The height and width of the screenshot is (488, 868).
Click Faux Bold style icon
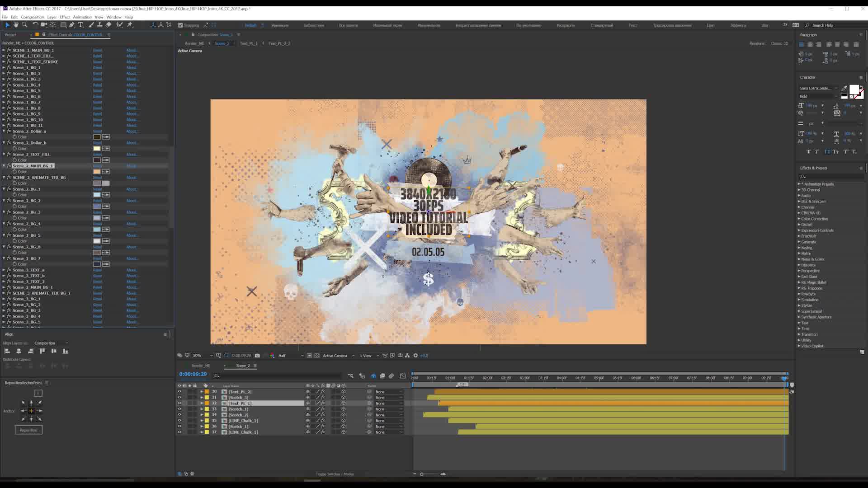tap(808, 152)
